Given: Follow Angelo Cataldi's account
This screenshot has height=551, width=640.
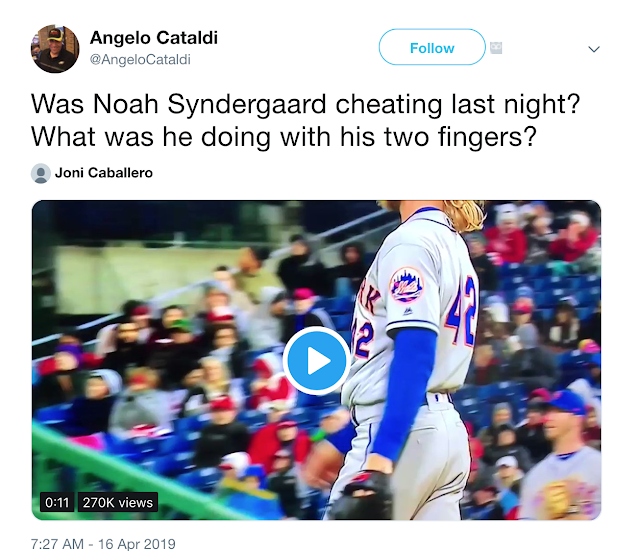Looking at the screenshot, I should 432,47.
